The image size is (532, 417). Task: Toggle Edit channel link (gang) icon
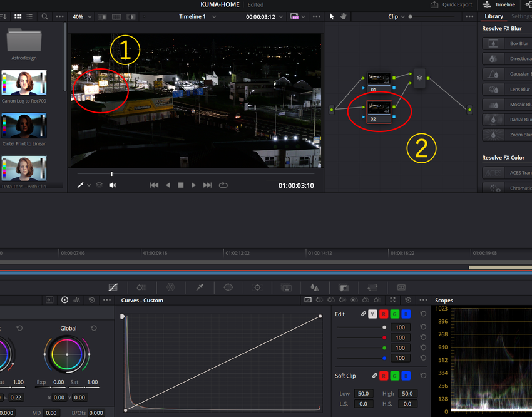pos(364,314)
